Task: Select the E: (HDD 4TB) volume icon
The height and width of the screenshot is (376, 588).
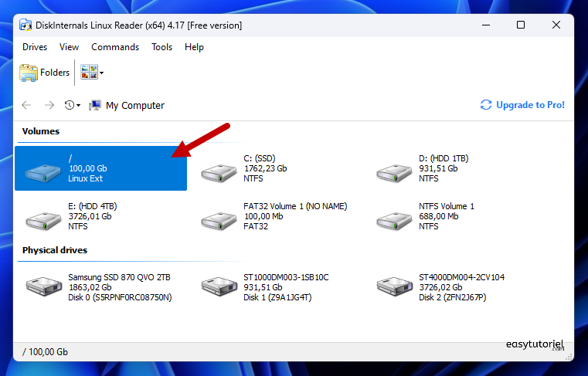Action: click(43, 217)
